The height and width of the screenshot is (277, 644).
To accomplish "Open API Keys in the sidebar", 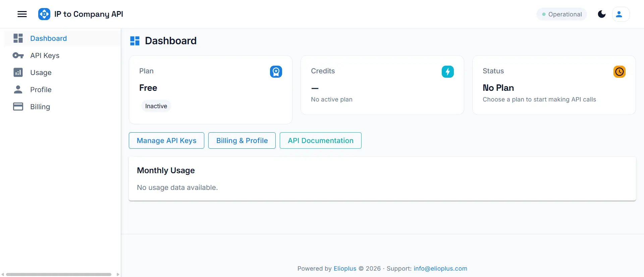I will 62,55.
